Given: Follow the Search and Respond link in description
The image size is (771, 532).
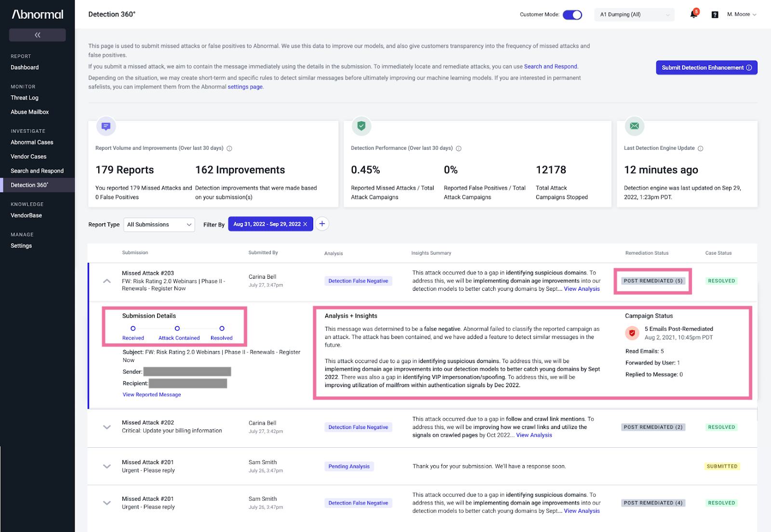Looking at the screenshot, I should pos(550,66).
